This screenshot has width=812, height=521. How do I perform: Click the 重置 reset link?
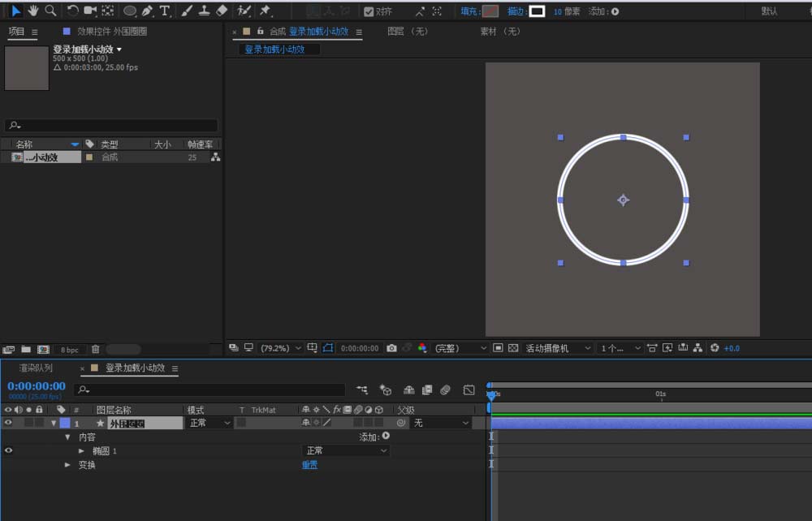coord(309,465)
